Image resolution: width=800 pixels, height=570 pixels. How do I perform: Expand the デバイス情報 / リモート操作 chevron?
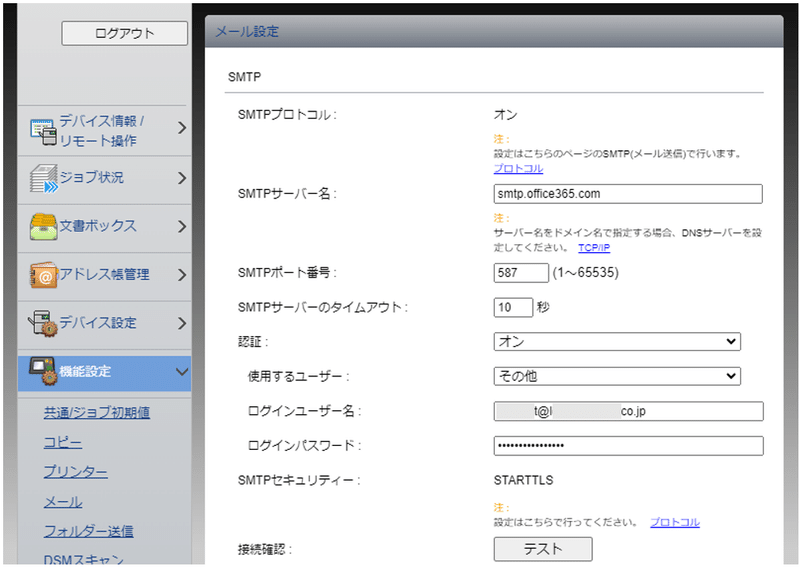click(x=182, y=128)
